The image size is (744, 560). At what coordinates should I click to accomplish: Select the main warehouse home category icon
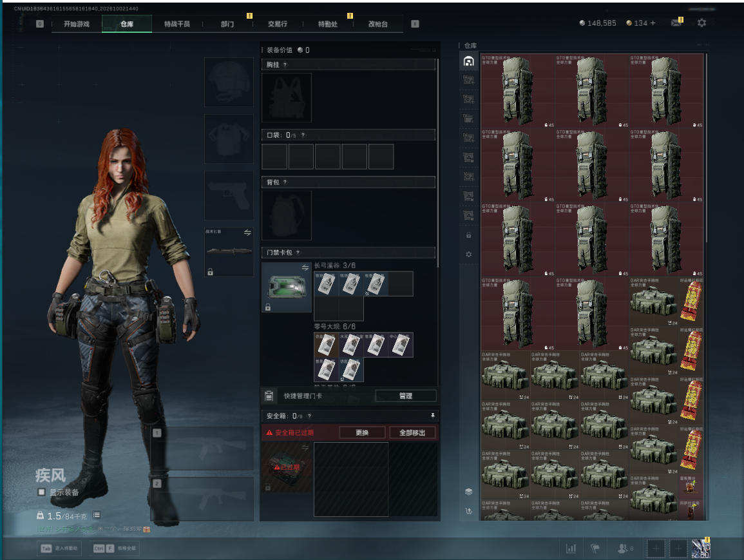pyautogui.click(x=469, y=61)
